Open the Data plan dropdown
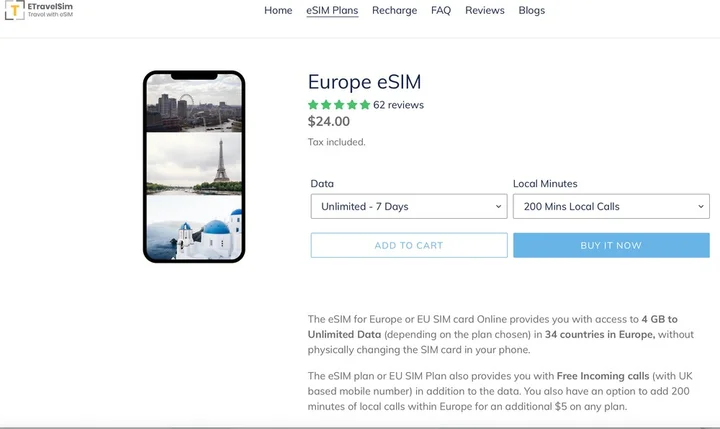The width and height of the screenshot is (720, 429). (x=408, y=207)
